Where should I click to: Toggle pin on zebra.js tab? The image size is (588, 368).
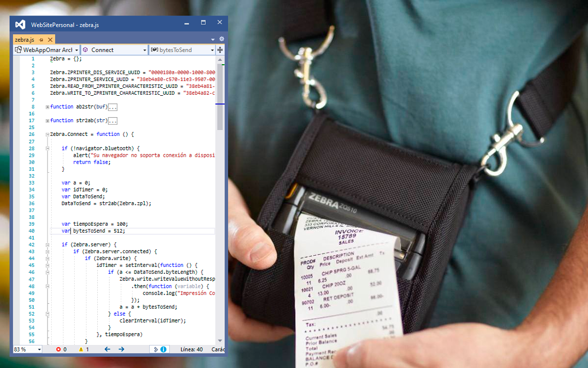click(x=41, y=40)
